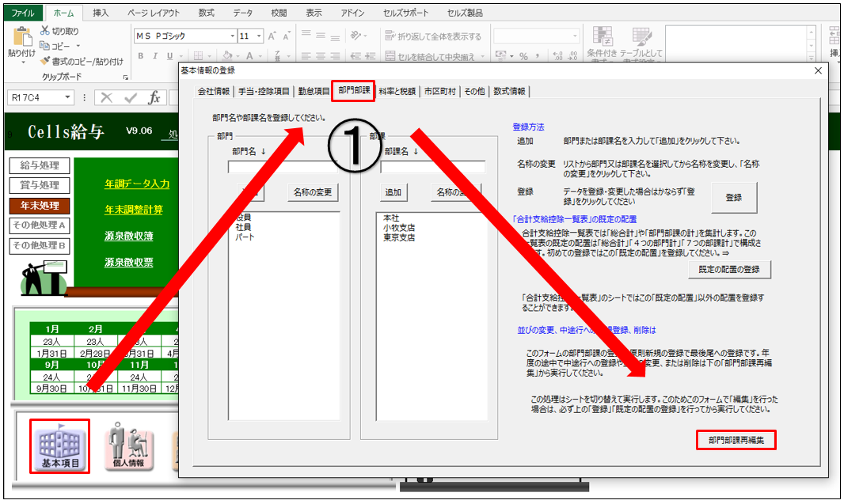Click the text orientation icon
Screen dimensions: 844x504
[x=355, y=36]
